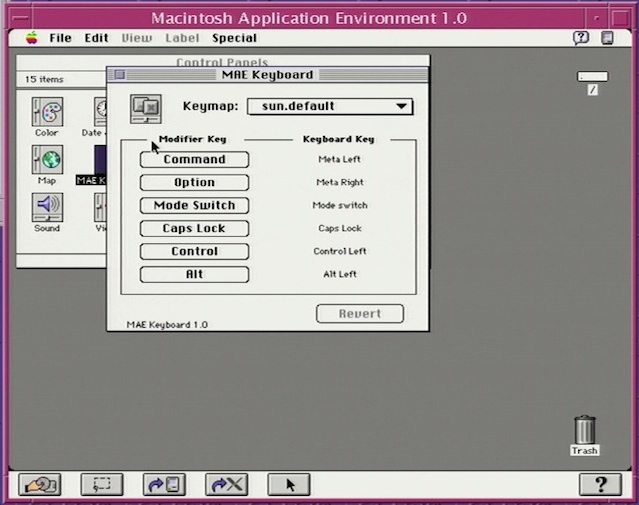Click the MAE Keyboard panel icon

coord(146,109)
